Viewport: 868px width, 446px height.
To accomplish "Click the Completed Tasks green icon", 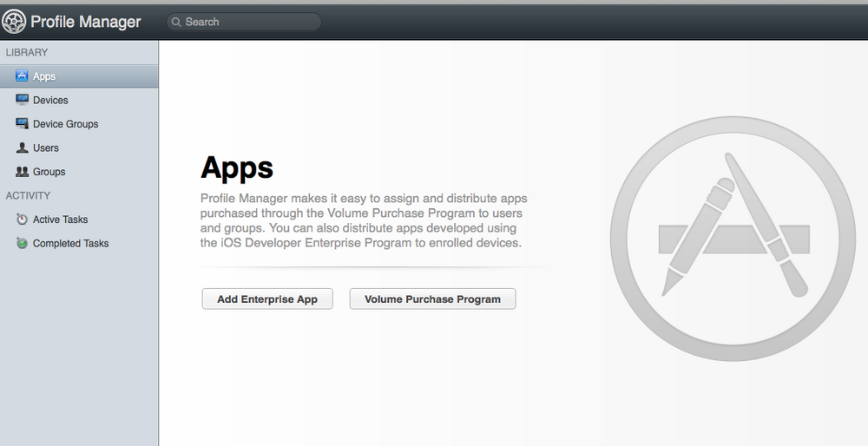I will (x=22, y=243).
